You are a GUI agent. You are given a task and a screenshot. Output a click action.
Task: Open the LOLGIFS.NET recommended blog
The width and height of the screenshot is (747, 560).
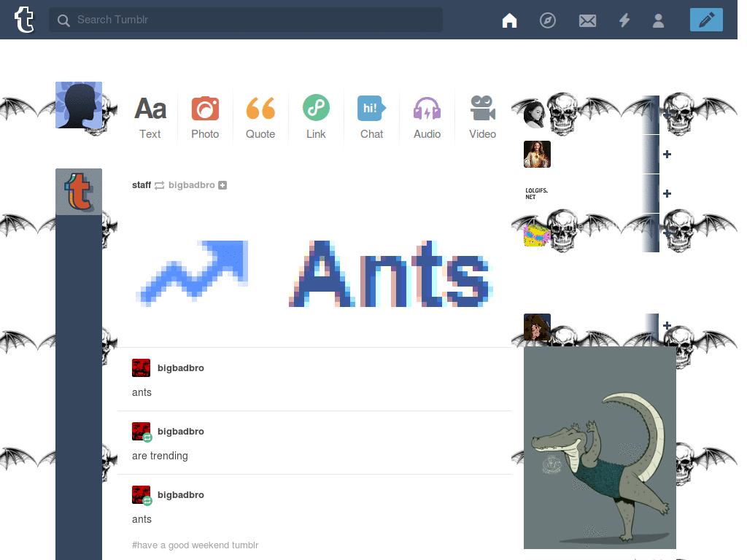(x=537, y=193)
